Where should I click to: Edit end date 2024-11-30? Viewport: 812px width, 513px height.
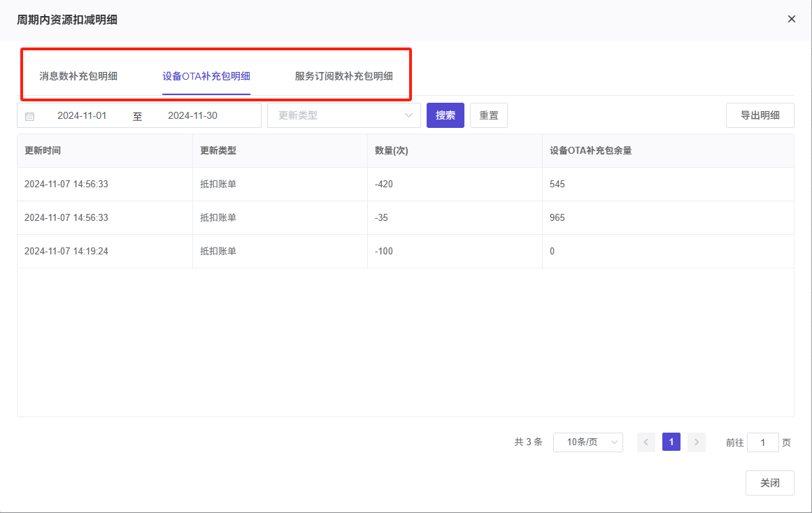(192, 115)
